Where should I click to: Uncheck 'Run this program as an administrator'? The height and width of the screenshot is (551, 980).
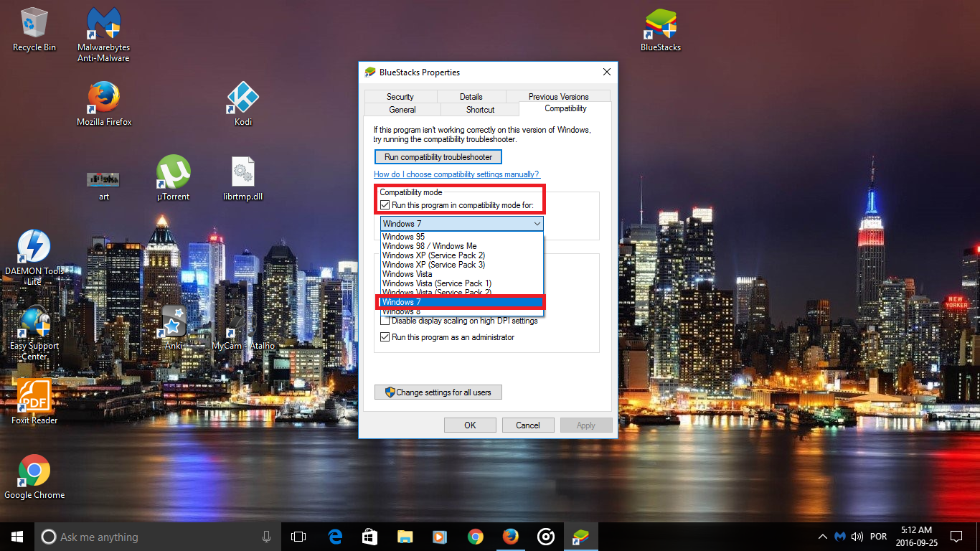[x=386, y=336]
